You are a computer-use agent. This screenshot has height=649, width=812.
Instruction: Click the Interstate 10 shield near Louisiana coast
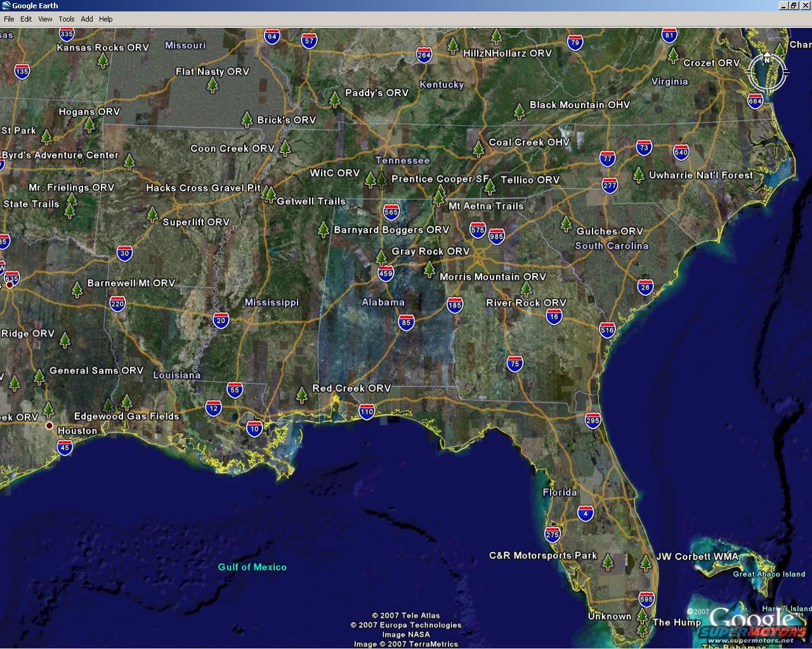pos(254,429)
